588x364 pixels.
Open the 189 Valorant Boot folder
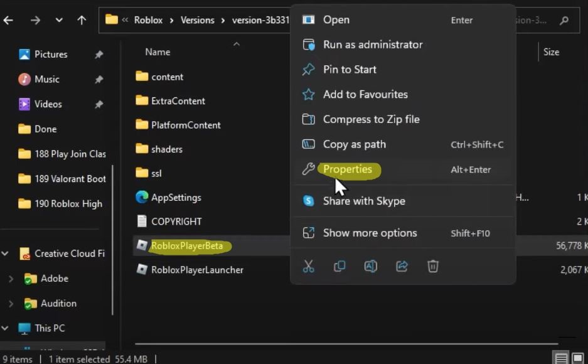point(70,179)
